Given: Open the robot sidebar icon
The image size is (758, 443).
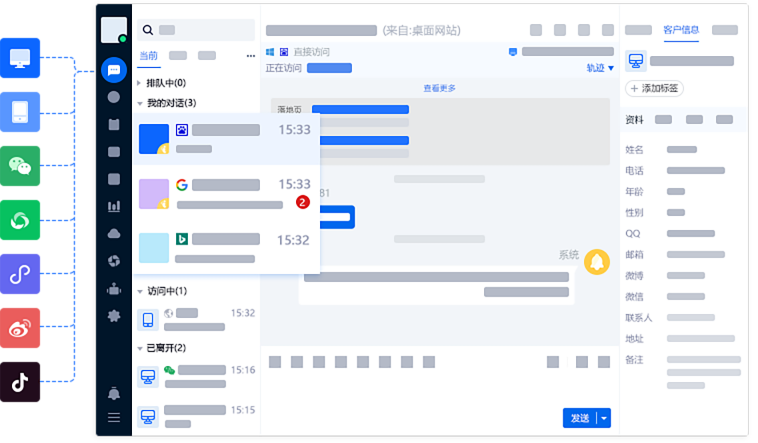Looking at the screenshot, I should click(114, 289).
